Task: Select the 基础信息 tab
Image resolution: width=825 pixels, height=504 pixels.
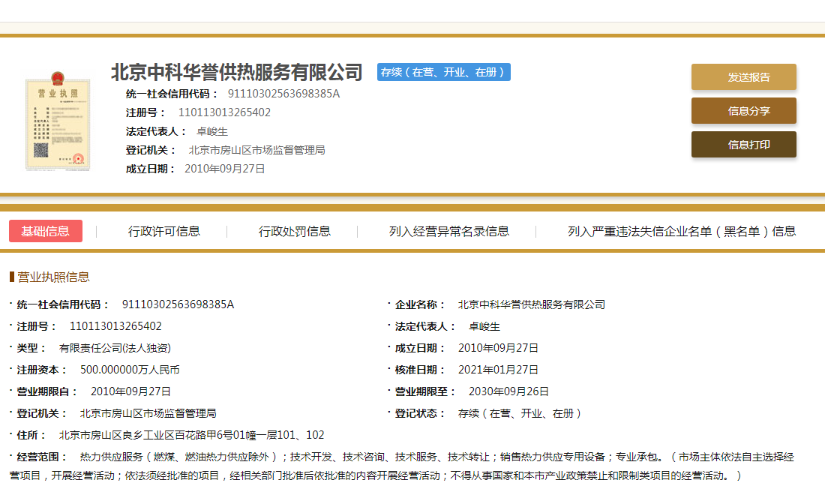Action: pyautogui.click(x=46, y=231)
